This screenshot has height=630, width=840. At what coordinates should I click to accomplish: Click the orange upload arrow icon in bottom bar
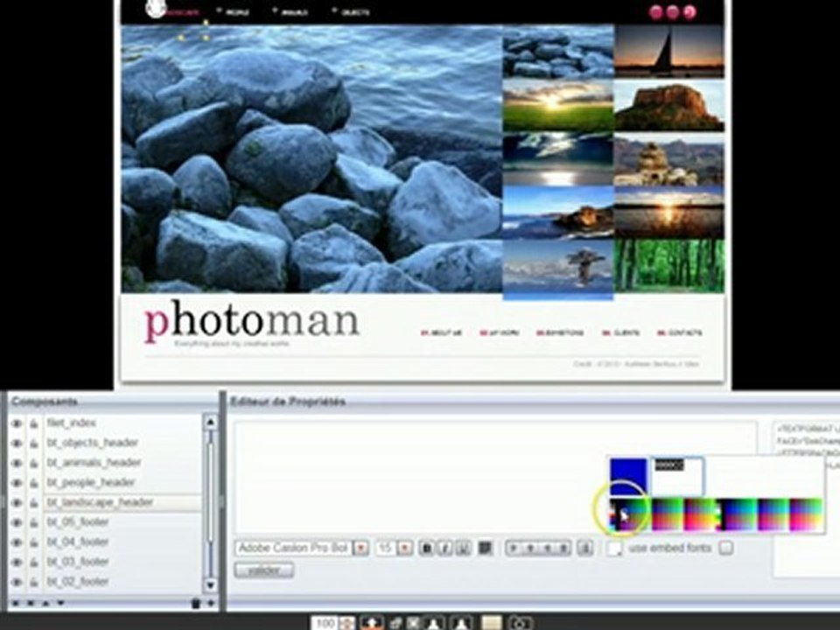pyautogui.click(x=372, y=623)
